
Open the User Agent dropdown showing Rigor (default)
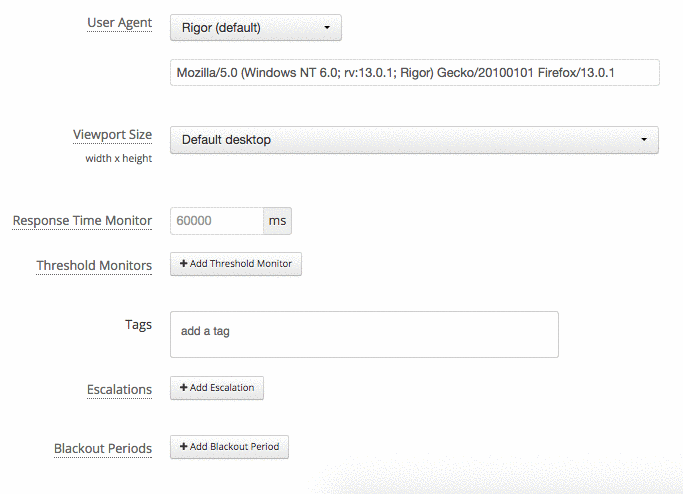click(256, 28)
